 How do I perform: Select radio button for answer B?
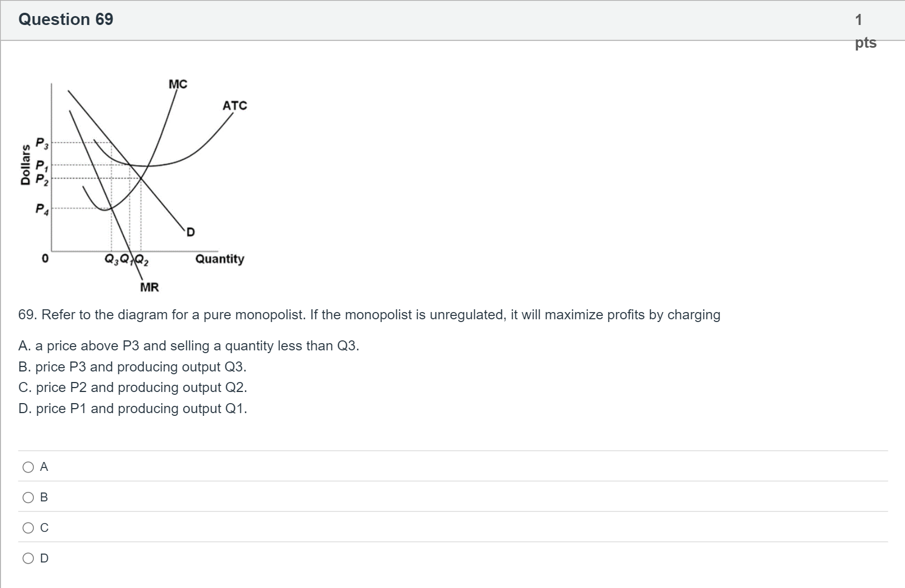pos(28,497)
